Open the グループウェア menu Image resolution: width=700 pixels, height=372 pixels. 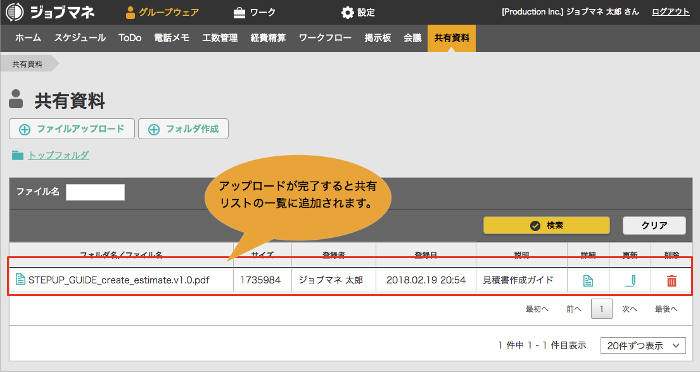tap(162, 13)
